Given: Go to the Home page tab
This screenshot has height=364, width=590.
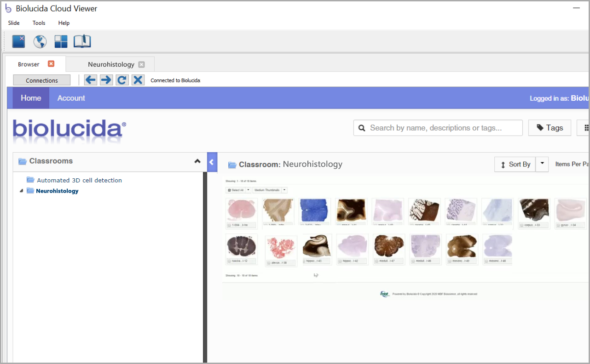Looking at the screenshot, I should click(31, 98).
